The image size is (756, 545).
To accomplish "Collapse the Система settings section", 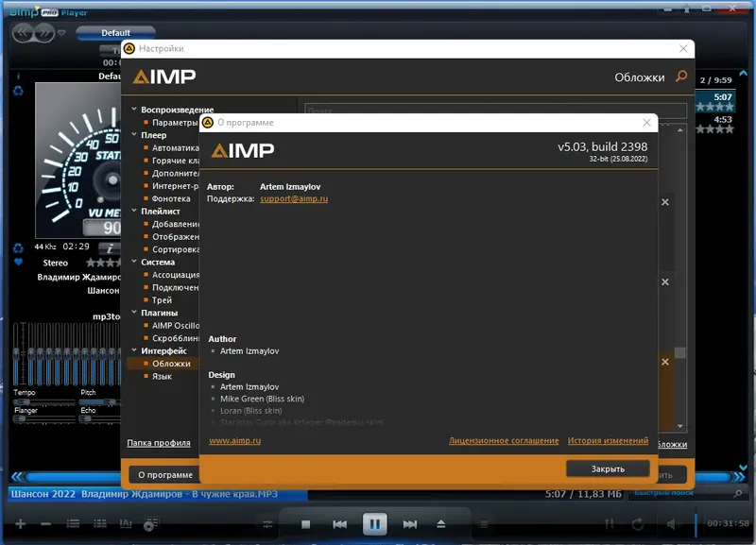I will tap(135, 262).
